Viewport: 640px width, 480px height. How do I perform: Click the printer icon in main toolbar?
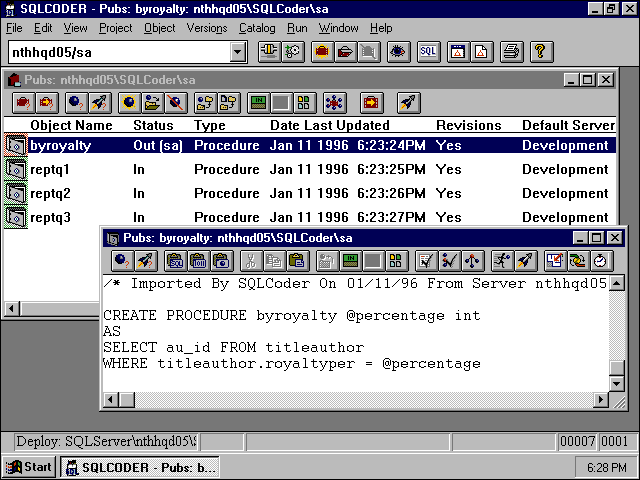coord(512,51)
